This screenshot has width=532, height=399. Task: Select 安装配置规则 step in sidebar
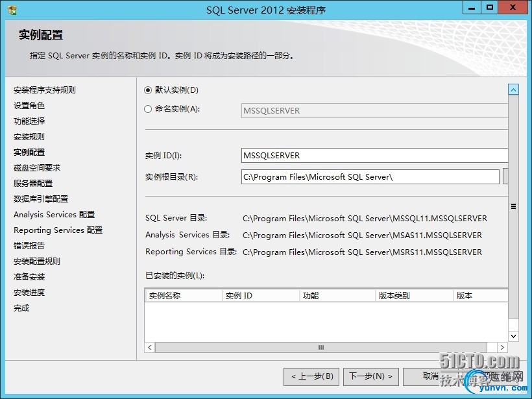[x=37, y=261]
